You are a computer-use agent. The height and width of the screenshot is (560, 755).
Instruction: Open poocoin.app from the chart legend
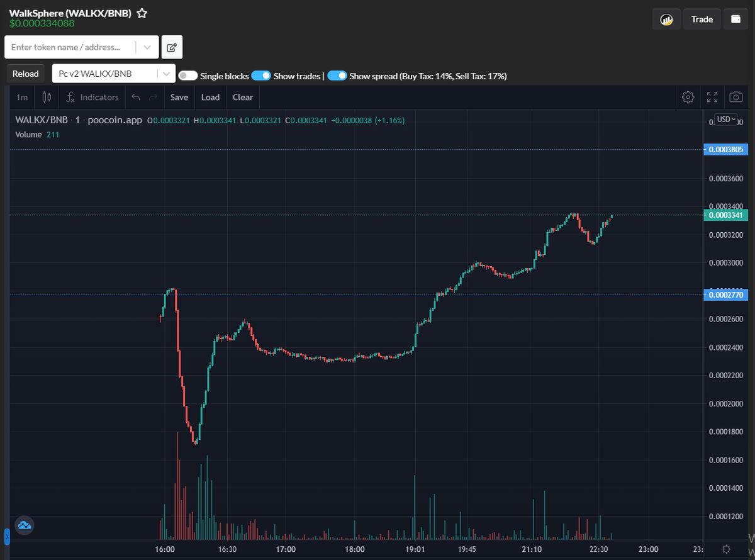click(115, 118)
